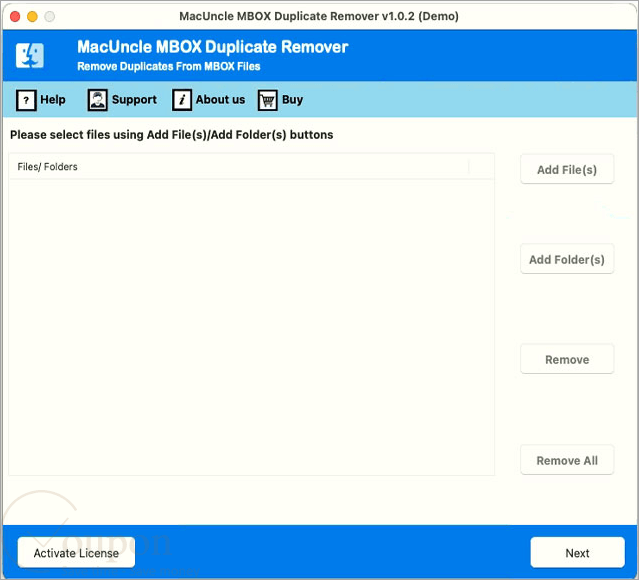Click the Activate License button
The image size is (639, 580).
[x=76, y=553]
